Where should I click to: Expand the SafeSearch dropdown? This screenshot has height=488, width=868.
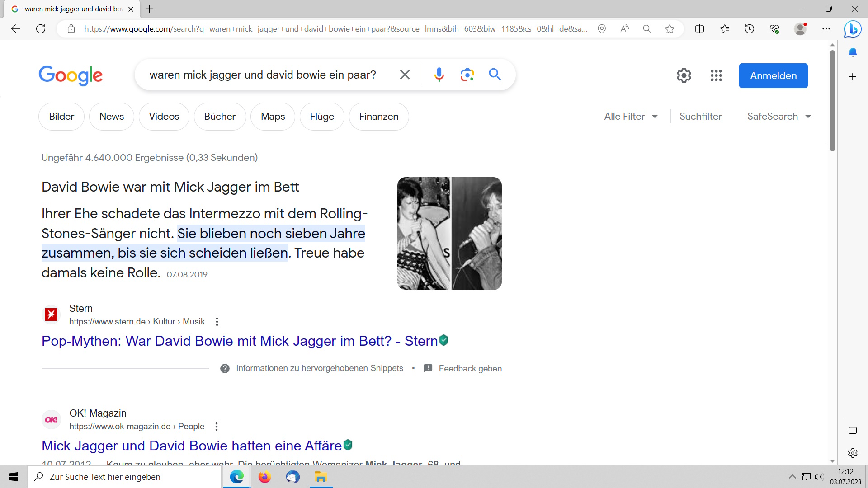[x=778, y=117]
